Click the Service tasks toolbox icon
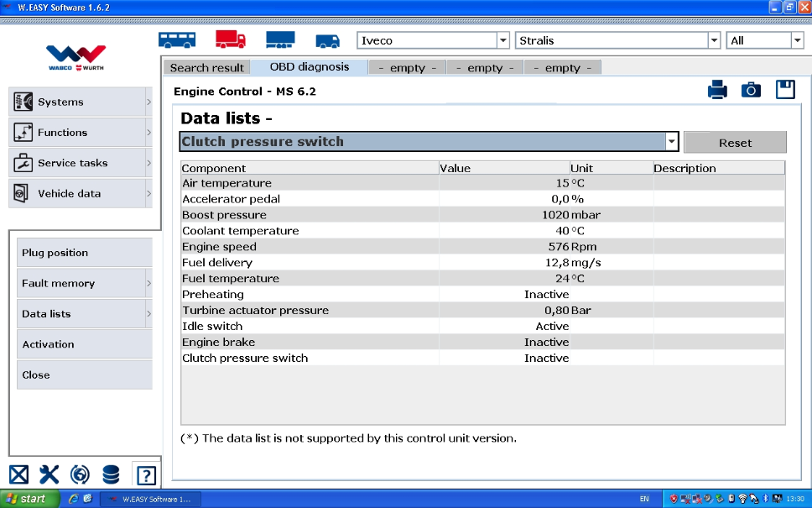Viewport: 812px width, 508px height. (23, 163)
